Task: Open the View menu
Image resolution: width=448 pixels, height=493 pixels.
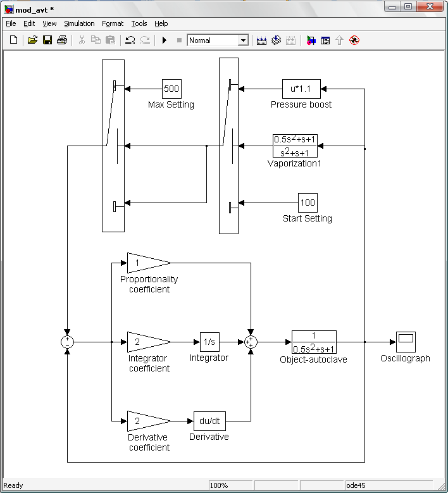Action: coord(49,23)
